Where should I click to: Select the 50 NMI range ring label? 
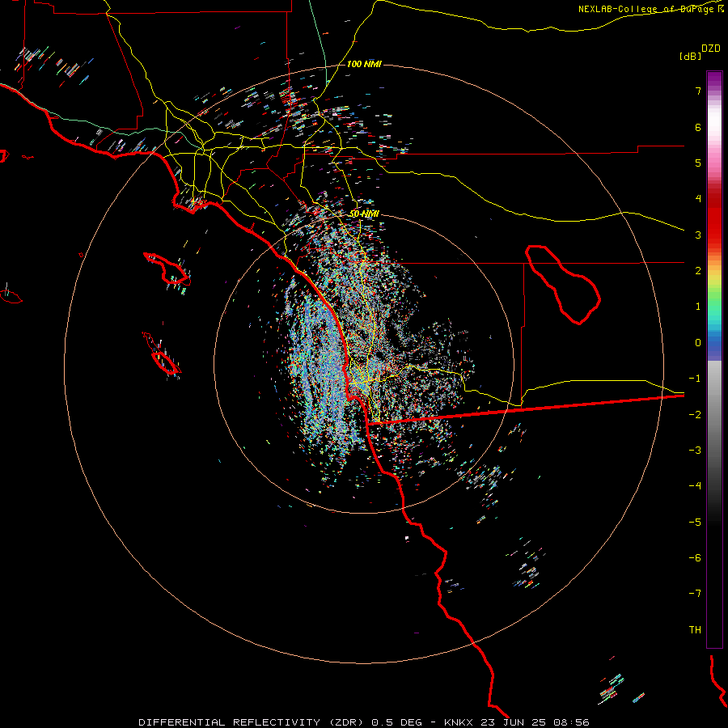tap(364, 214)
